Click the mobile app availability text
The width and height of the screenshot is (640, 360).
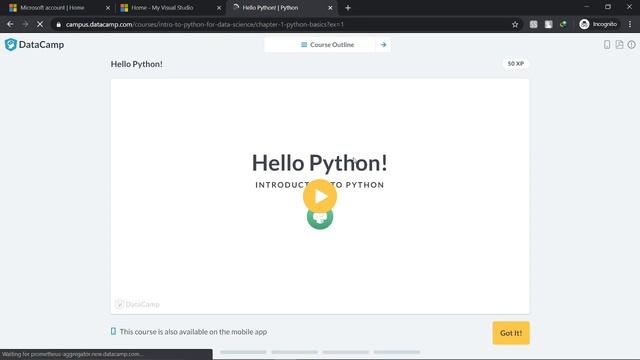pos(193,332)
